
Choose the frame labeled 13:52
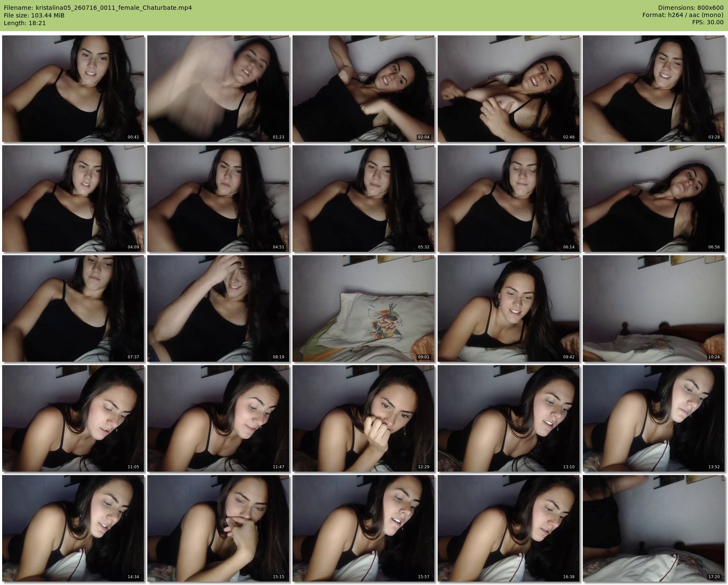click(654, 418)
